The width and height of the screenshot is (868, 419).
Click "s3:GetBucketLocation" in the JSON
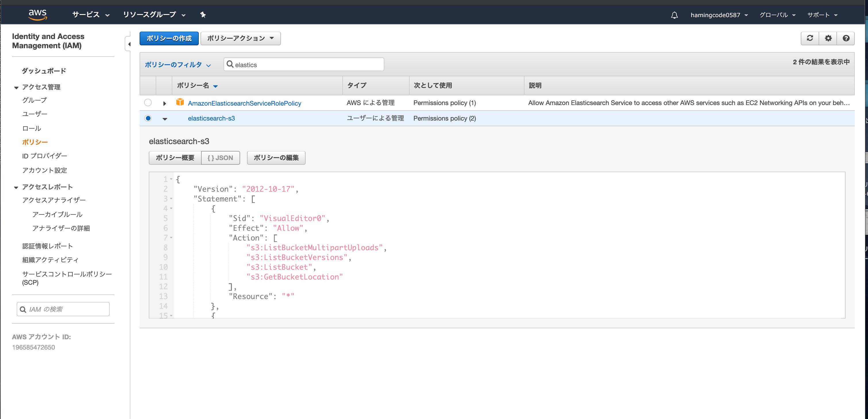(x=294, y=277)
